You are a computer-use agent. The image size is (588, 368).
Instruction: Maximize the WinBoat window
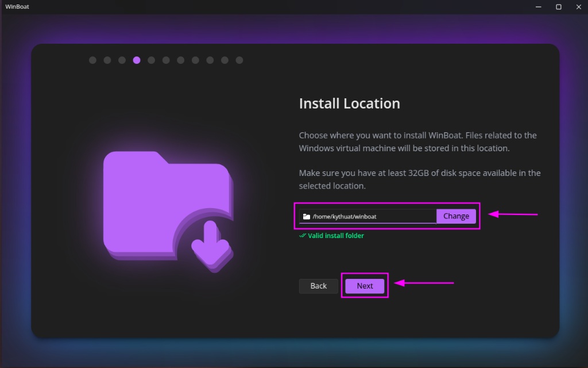(x=558, y=7)
